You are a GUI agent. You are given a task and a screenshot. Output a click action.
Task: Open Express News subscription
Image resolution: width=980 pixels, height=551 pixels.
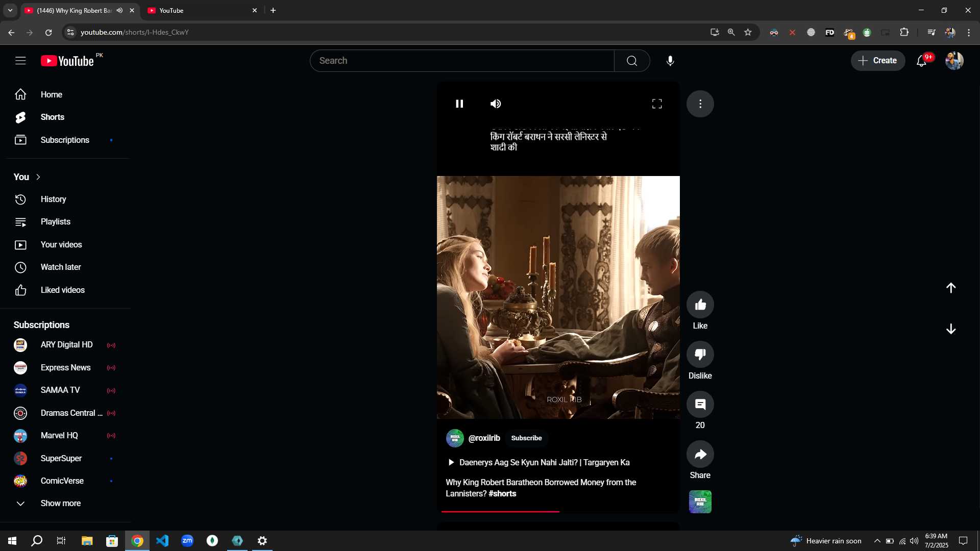pyautogui.click(x=65, y=368)
